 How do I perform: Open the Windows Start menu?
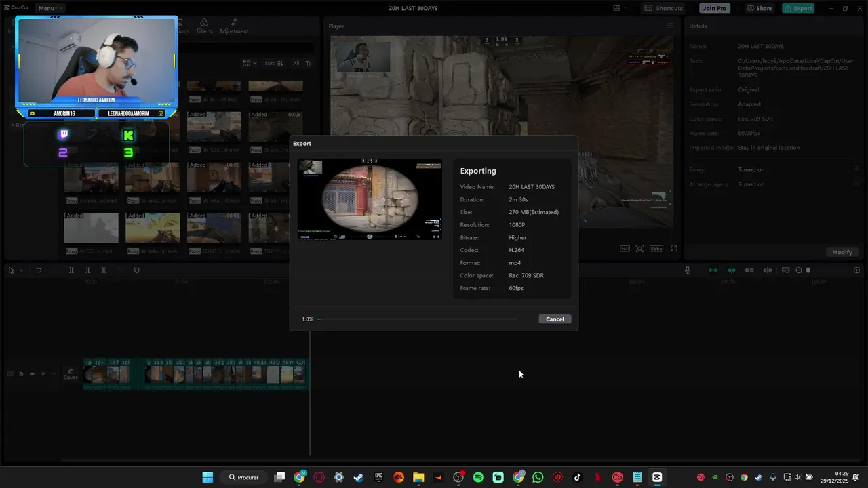pos(208,477)
